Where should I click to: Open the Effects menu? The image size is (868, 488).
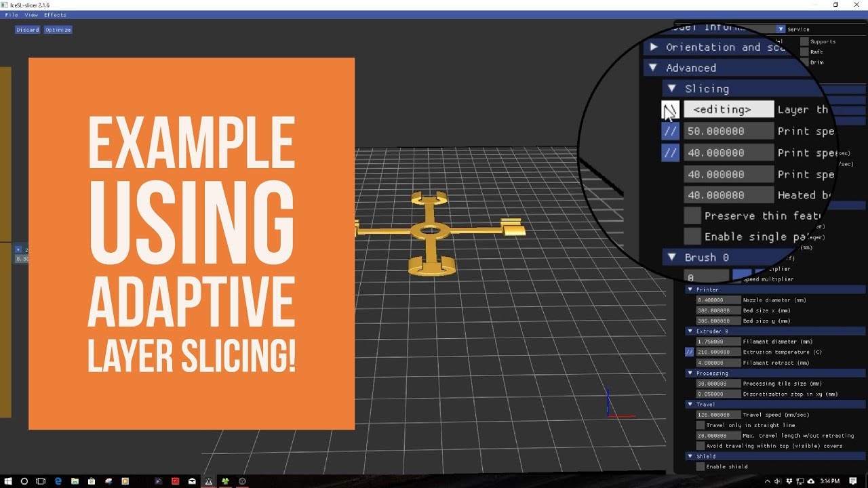(56, 15)
